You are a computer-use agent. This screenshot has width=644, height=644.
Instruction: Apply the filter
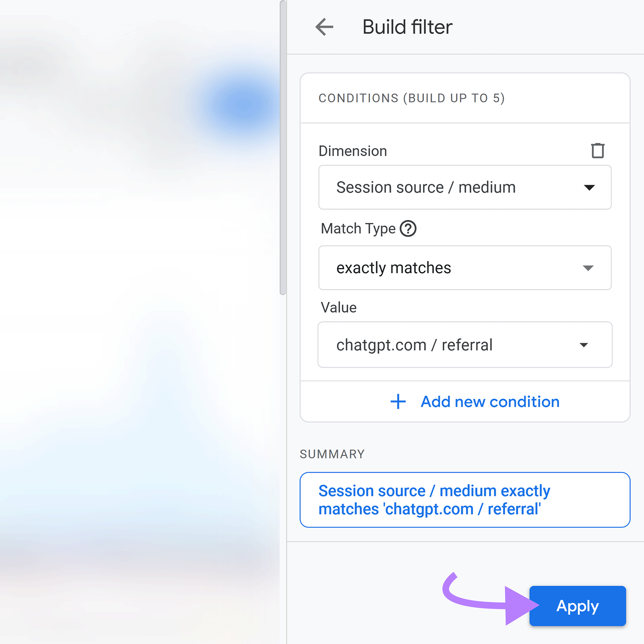(x=577, y=606)
